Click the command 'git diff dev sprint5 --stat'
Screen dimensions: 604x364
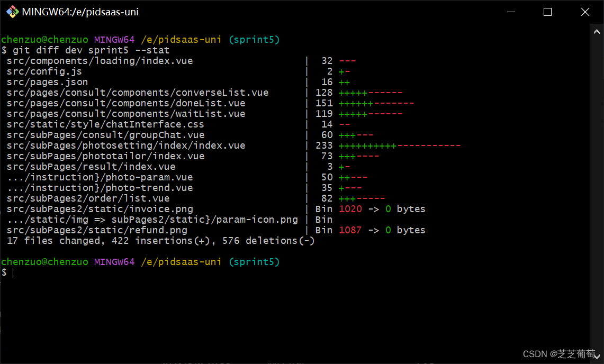[x=91, y=50]
